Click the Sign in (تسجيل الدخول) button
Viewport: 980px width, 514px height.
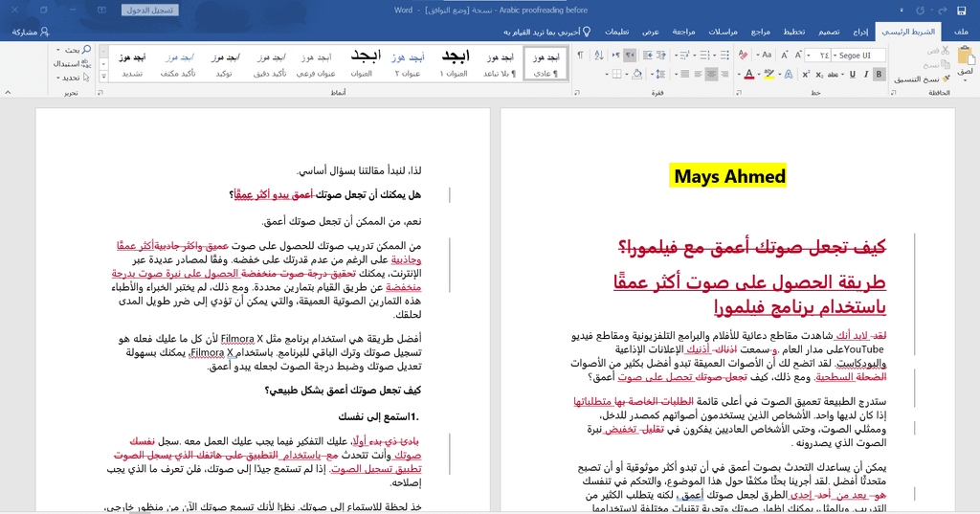[x=150, y=10]
